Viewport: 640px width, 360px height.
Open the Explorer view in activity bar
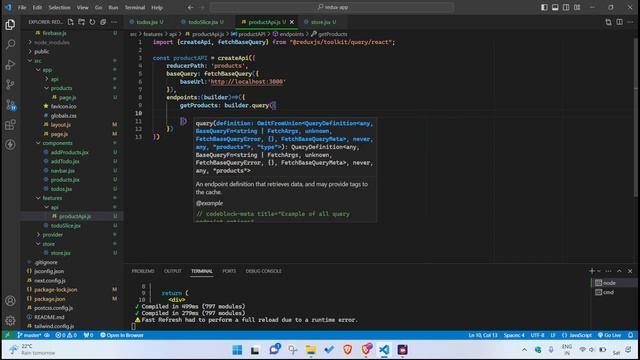[x=10, y=25]
